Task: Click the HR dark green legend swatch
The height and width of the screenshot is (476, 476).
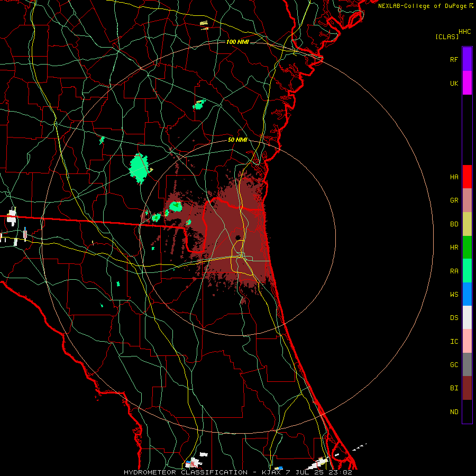Action: coord(467,248)
